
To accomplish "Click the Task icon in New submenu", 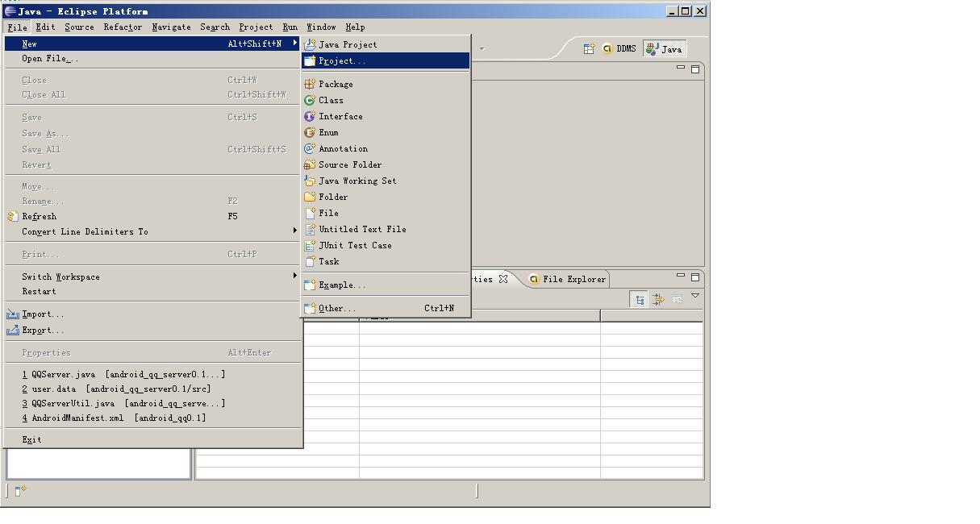I will [310, 261].
